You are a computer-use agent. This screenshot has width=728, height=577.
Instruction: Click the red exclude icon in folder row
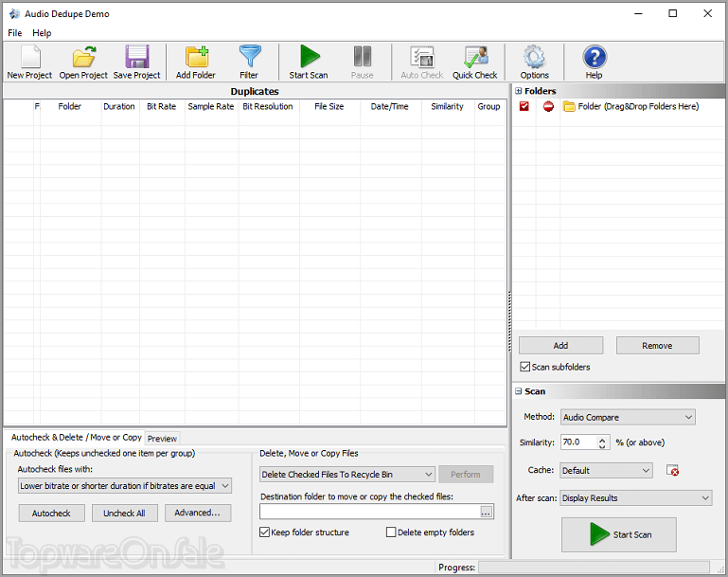(x=548, y=106)
